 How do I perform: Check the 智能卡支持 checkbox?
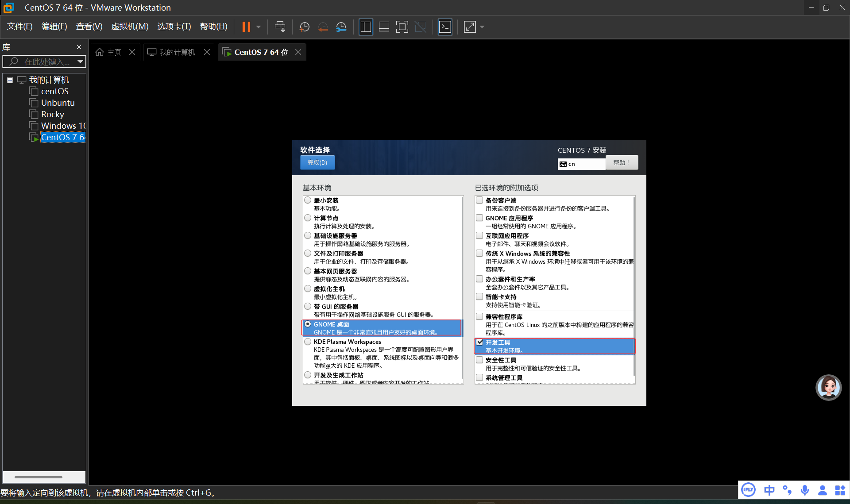tap(479, 297)
